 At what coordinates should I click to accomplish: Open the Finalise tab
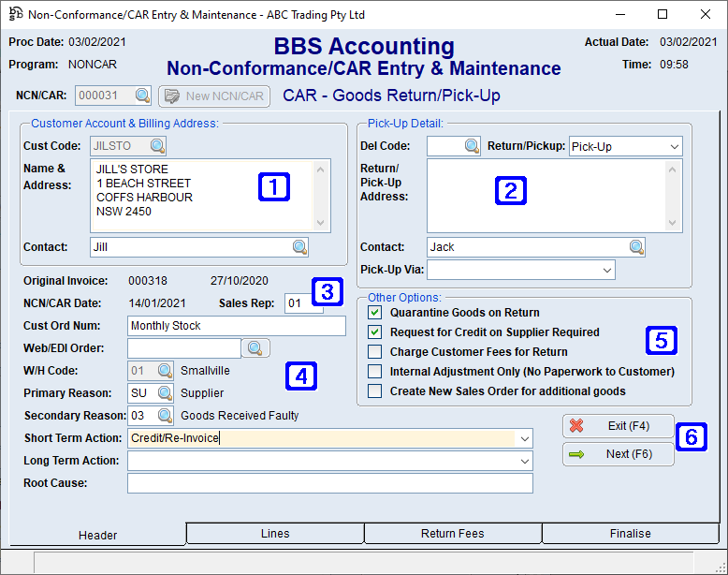point(630,534)
